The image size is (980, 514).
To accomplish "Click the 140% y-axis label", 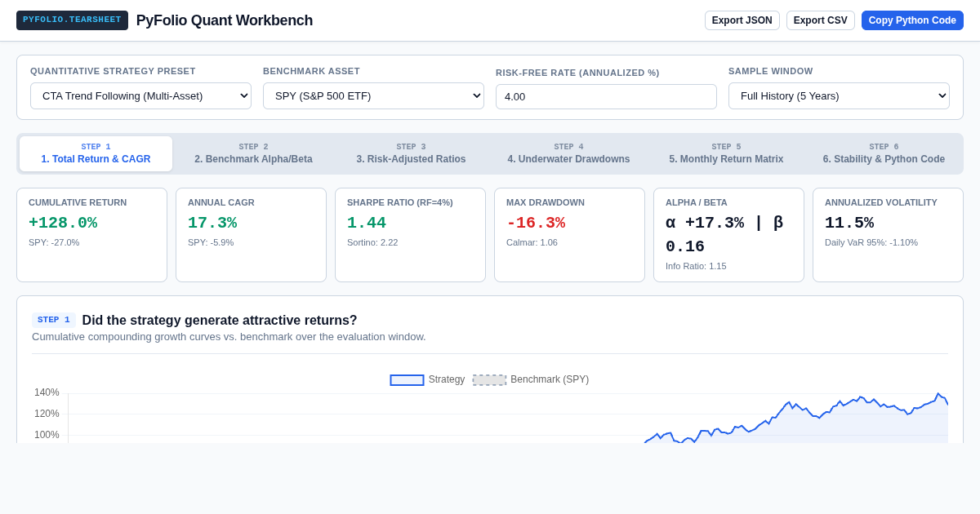I will coord(47,392).
